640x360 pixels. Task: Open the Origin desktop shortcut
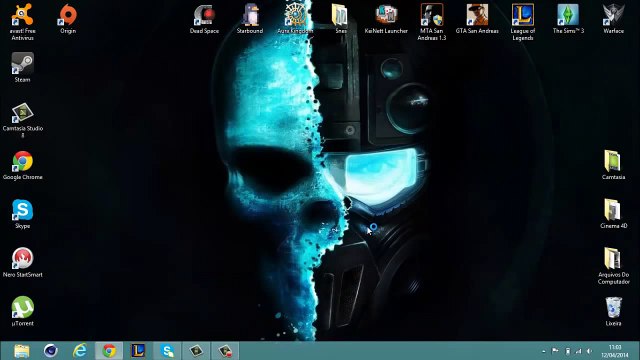68,19
